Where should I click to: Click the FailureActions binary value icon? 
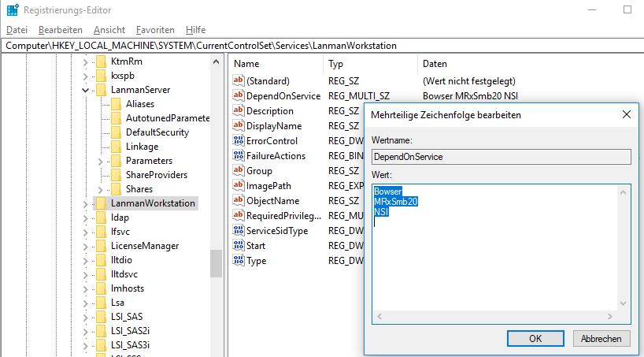tap(239, 156)
